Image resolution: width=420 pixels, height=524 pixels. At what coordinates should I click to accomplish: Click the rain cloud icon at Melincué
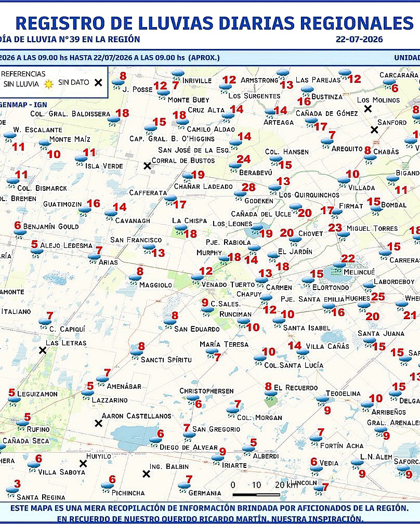pyautogui.click(x=339, y=266)
